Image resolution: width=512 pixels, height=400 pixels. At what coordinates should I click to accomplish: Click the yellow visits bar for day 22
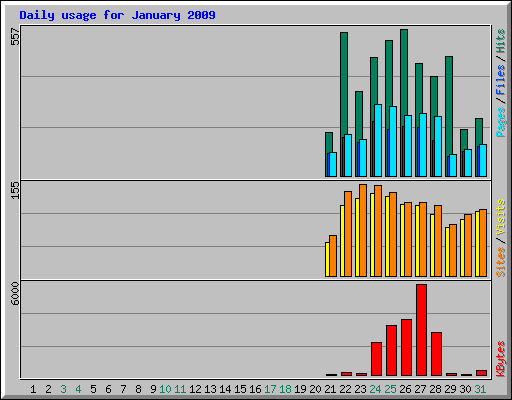click(342, 241)
